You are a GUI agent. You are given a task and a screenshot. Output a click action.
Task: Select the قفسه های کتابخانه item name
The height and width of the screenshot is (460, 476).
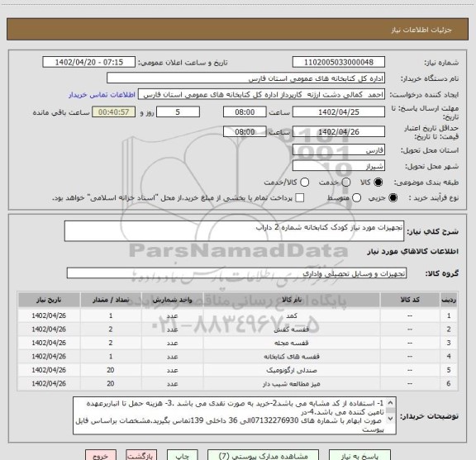292,357
